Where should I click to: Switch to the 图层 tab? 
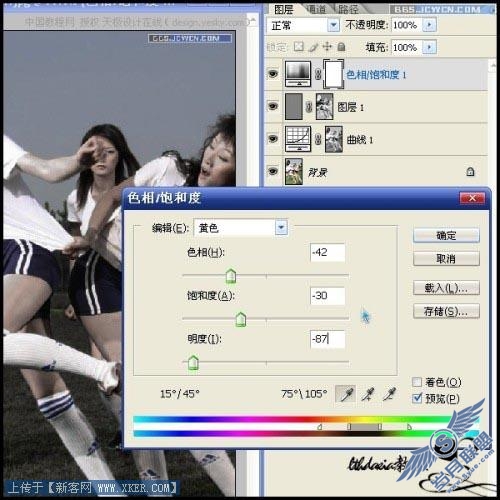click(x=283, y=9)
